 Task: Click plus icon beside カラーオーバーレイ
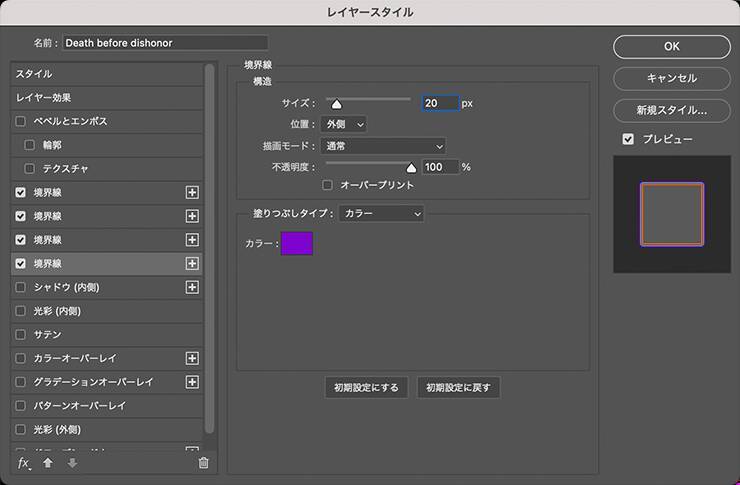(192, 358)
